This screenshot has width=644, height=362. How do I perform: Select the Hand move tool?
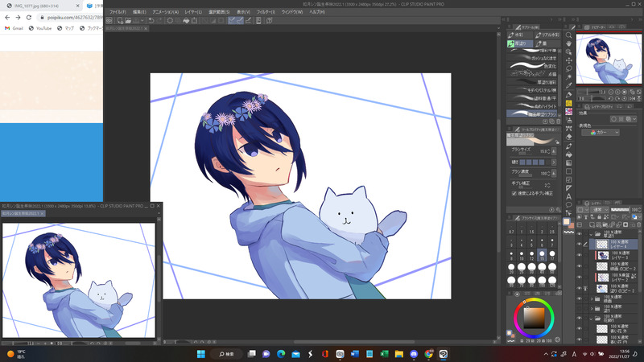click(569, 43)
